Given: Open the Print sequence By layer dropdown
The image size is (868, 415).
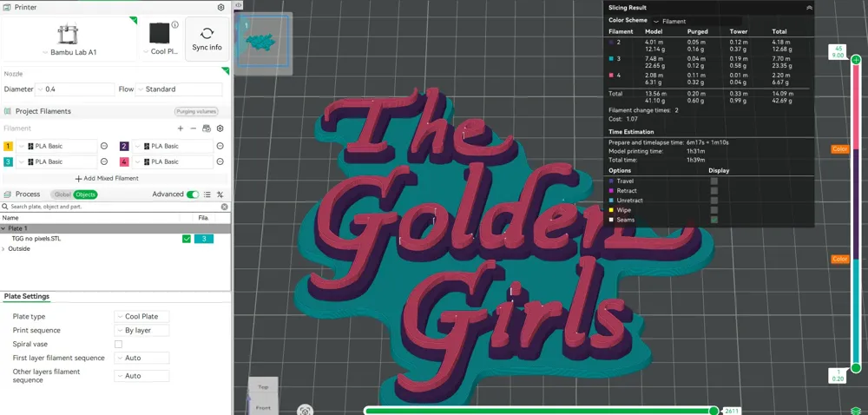Looking at the screenshot, I should tap(141, 330).
